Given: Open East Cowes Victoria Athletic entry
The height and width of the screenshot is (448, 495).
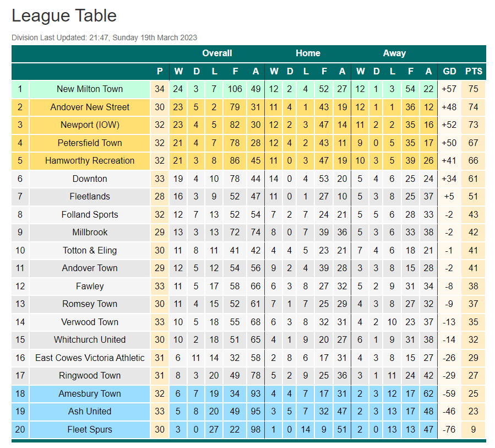Looking at the screenshot, I should (90, 358).
